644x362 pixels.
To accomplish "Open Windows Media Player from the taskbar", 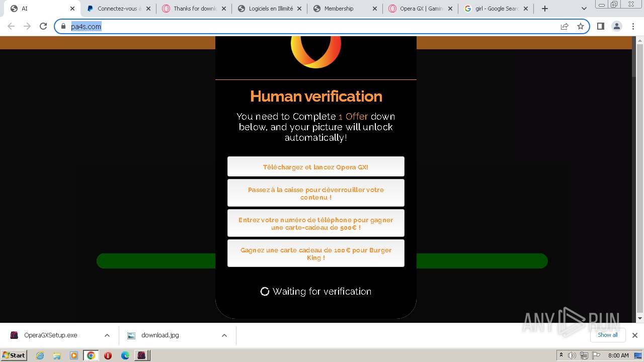I will 74,355.
